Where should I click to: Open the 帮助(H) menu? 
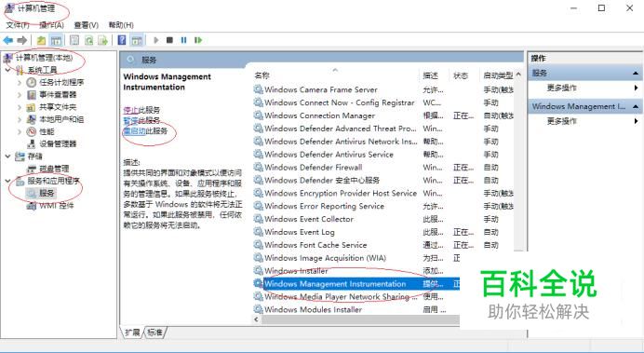click(x=121, y=25)
